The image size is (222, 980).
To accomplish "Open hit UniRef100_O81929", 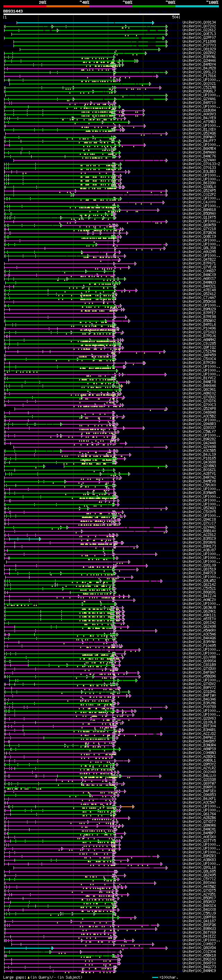I will click(x=199, y=49).
